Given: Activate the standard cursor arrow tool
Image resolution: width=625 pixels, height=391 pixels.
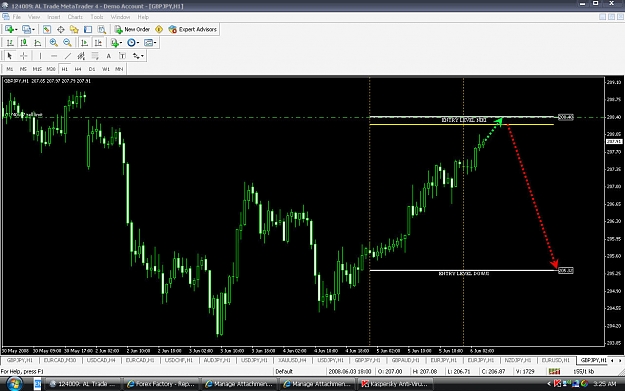Looking at the screenshot, I should click(10, 56).
